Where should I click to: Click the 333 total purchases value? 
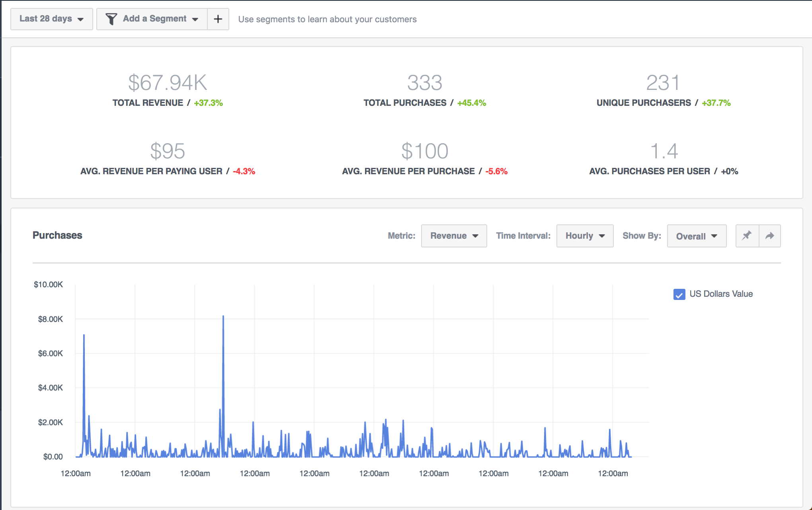click(425, 83)
